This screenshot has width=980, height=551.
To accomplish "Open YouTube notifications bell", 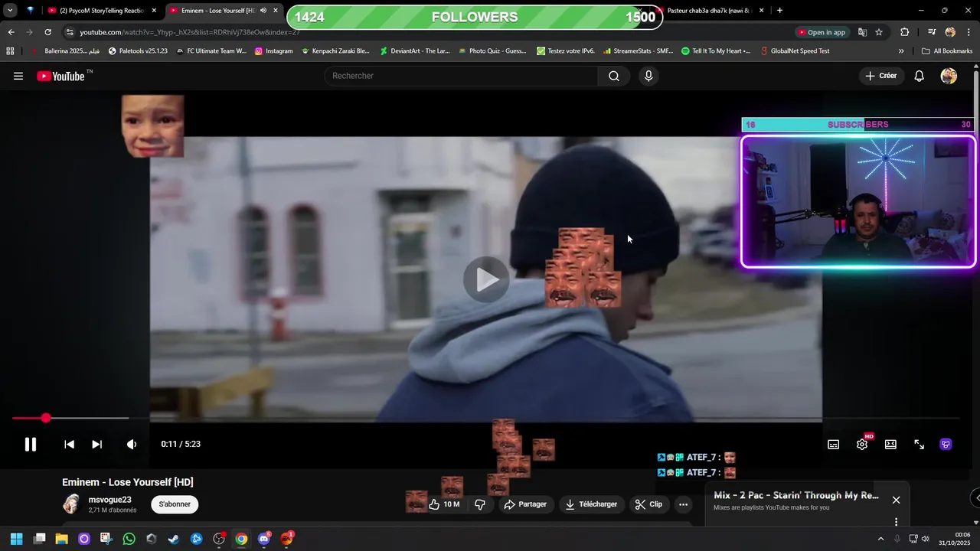I will tap(920, 76).
